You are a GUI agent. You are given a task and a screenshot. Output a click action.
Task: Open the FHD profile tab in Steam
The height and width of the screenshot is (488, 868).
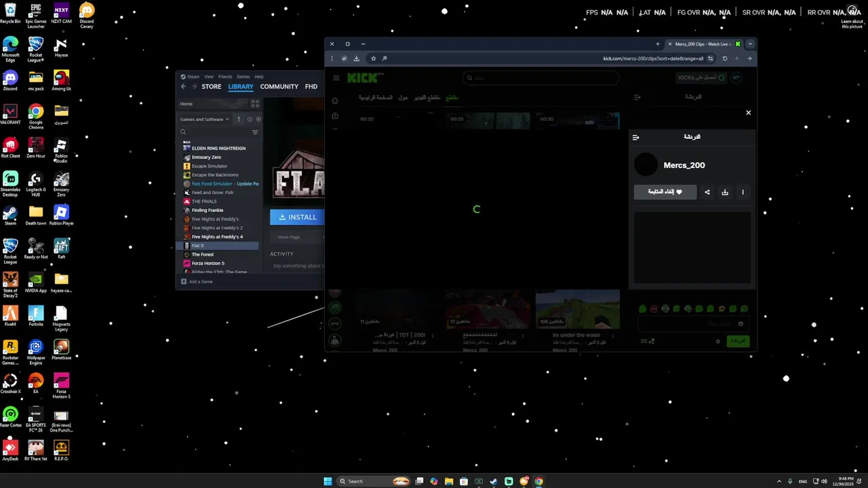click(x=311, y=87)
